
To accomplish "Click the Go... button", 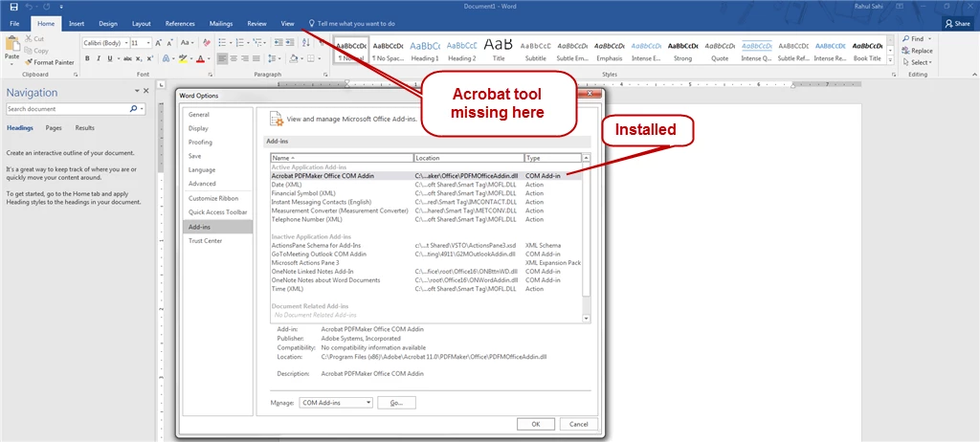I will pos(396,403).
